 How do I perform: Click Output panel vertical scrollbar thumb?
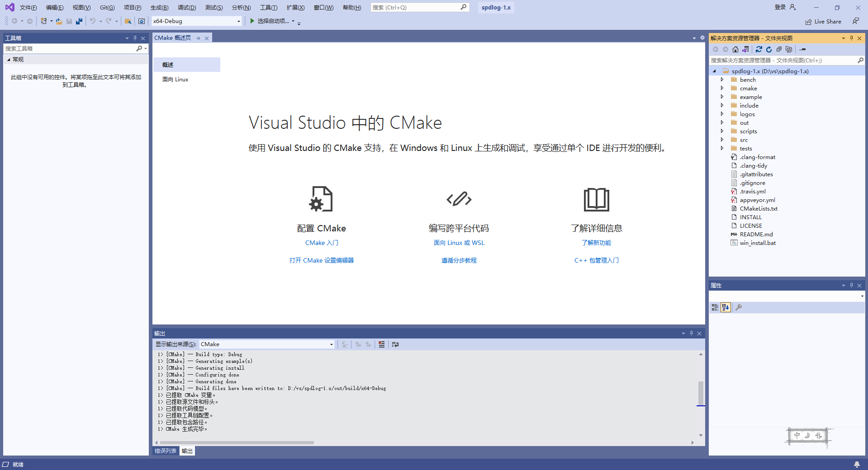(701, 394)
